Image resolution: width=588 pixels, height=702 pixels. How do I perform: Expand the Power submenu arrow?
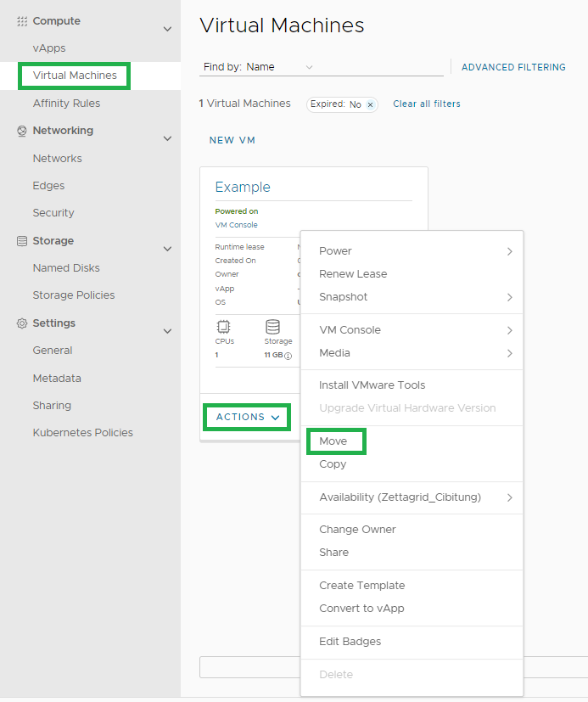click(x=510, y=251)
